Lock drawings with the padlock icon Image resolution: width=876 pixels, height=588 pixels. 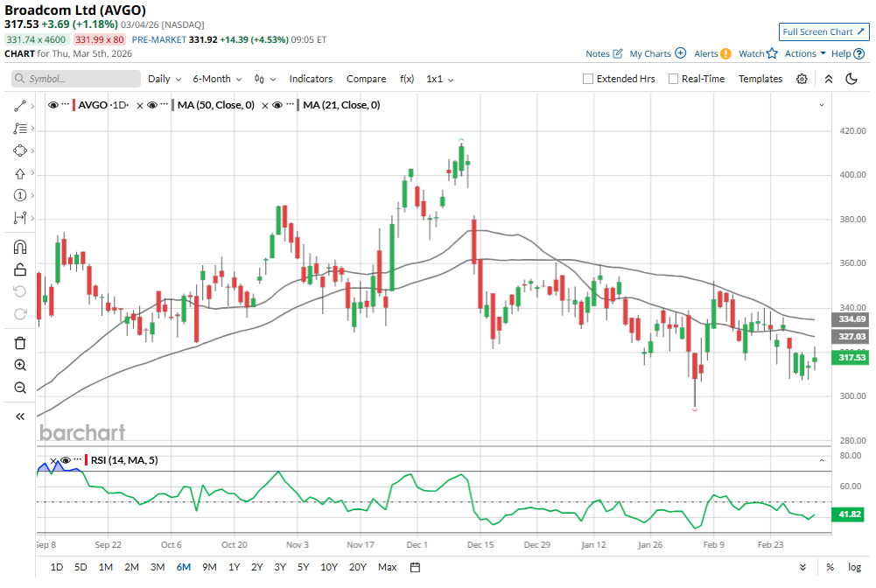(x=20, y=269)
